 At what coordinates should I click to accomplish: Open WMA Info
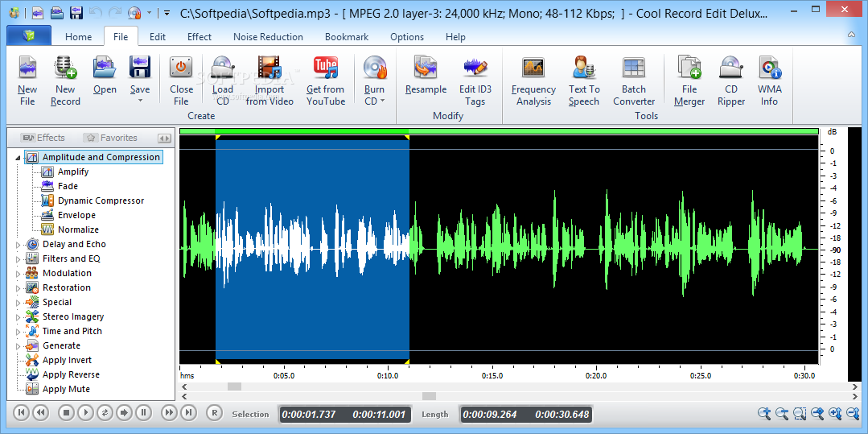pyautogui.click(x=769, y=81)
